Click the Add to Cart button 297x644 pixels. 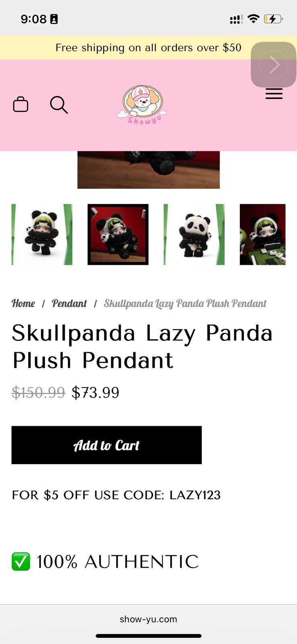click(x=107, y=445)
